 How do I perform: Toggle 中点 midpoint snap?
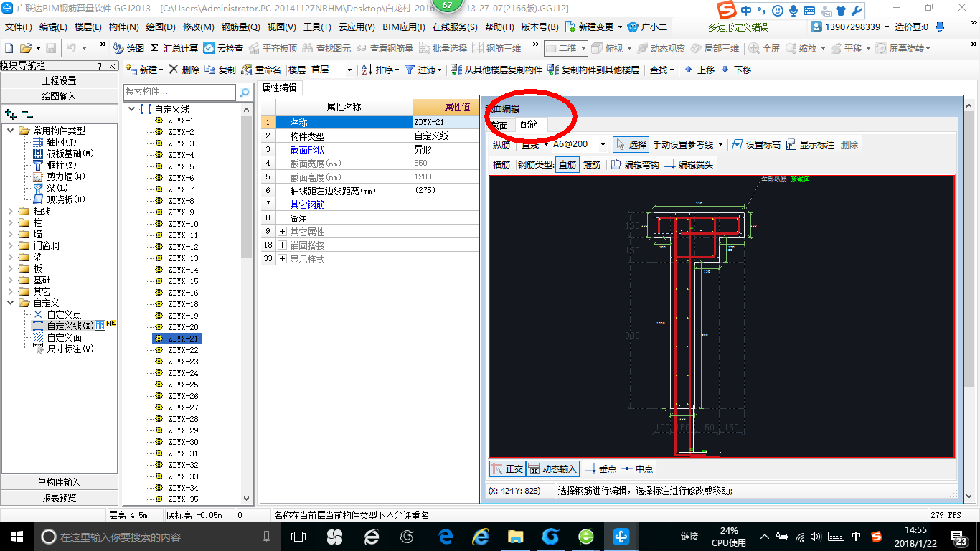point(637,468)
